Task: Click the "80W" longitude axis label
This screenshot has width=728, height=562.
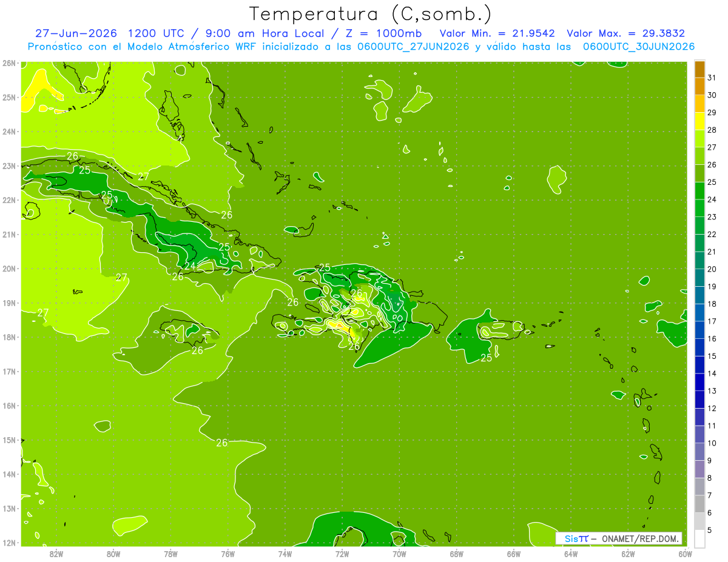Action: (x=113, y=554)
